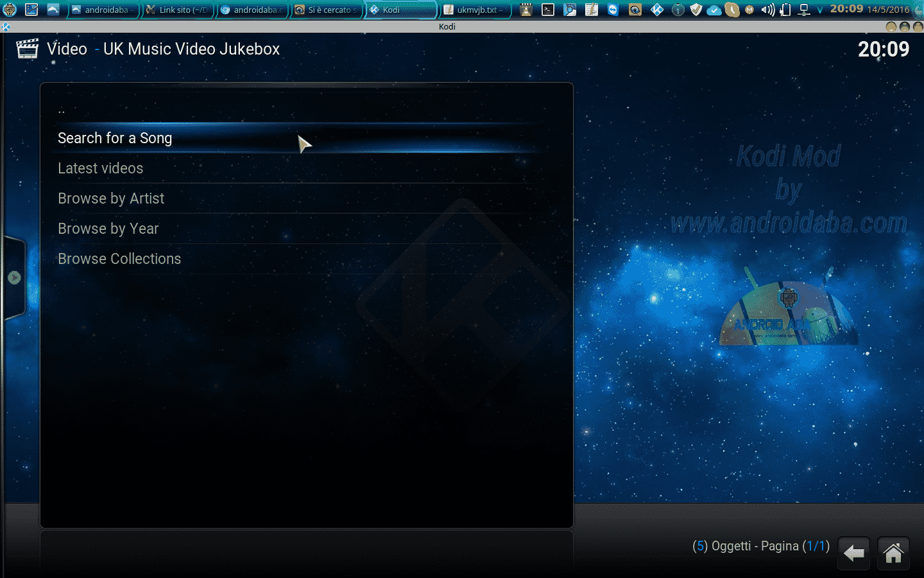Click the Kodi window menu icon in titlebar

click(6, 26)
